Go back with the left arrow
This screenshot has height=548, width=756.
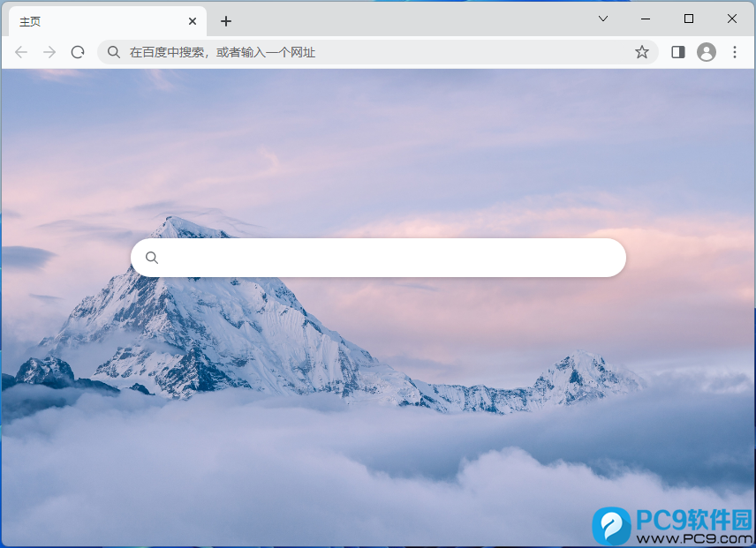(x=20, y=52)
